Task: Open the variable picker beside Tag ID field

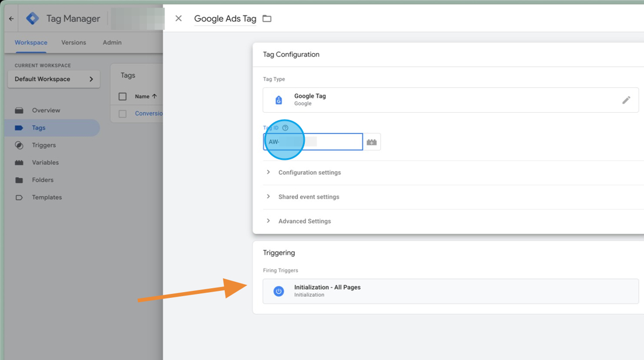Action: click(x=371, y=142)
